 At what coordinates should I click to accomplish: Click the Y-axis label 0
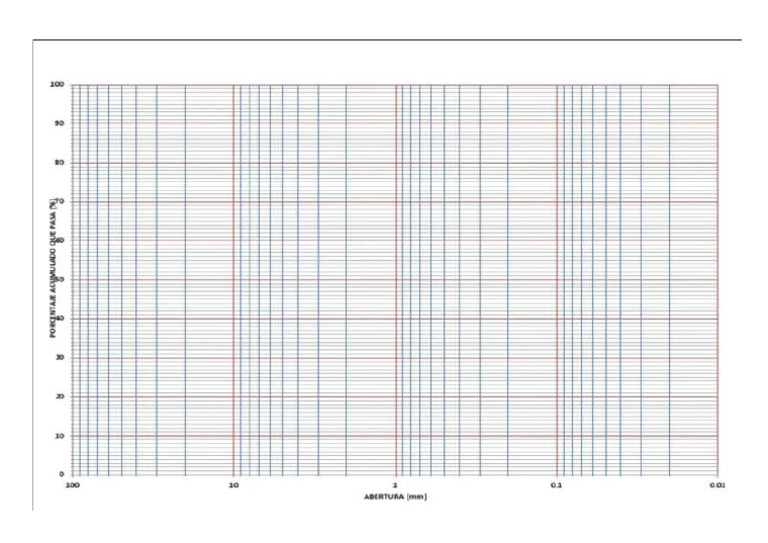(62, 474)
